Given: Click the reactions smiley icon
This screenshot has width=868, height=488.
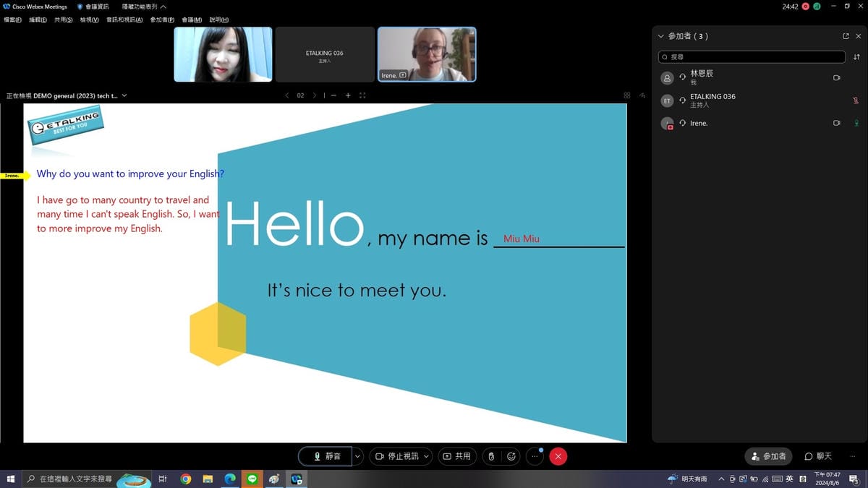Looking at the screenshot, I should pyautogui.click(x=511, y=456).
